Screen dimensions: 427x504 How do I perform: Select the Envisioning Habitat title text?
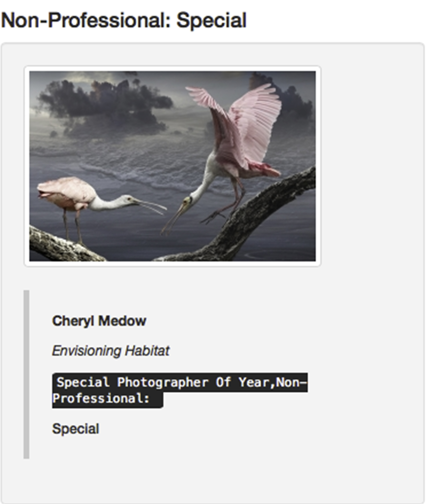tap(111, 351)
